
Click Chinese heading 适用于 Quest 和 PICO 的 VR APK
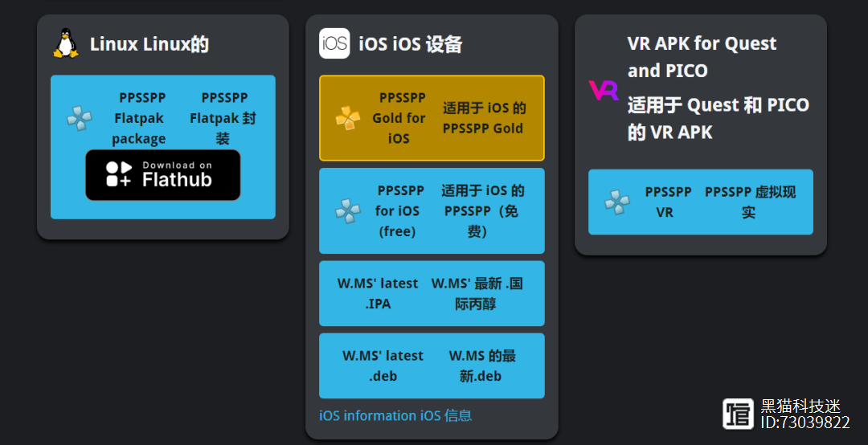point(719,118)
